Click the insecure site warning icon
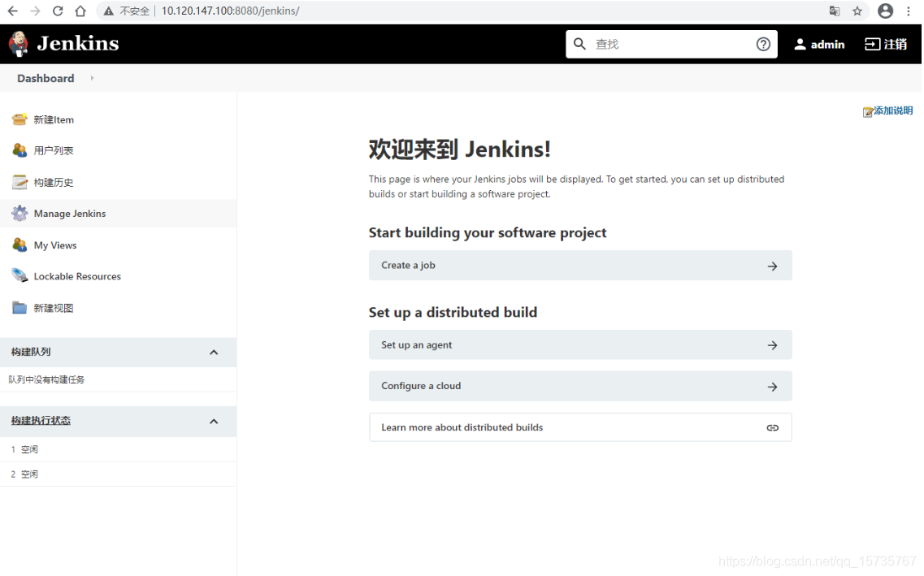 pyautogui.click(x=108, y=11)
